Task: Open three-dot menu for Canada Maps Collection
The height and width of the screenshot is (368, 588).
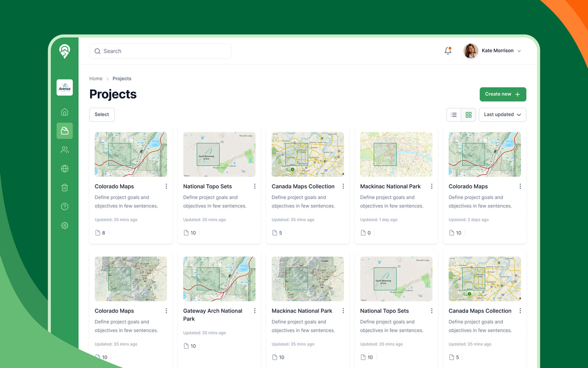Action: (343, 186)
